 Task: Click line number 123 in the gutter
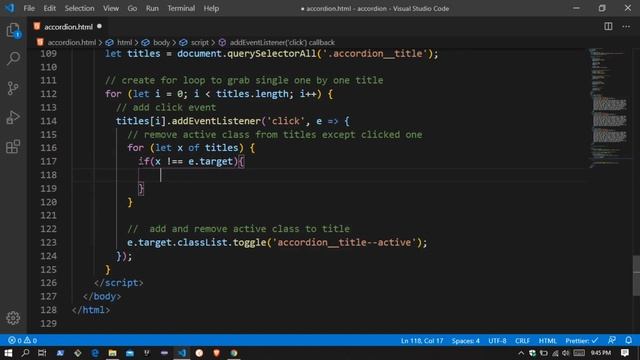point(48,242)
